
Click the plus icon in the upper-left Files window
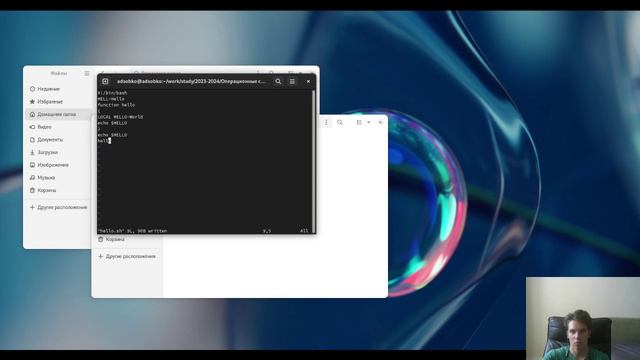pyautogui.click(x=32, y=207)
